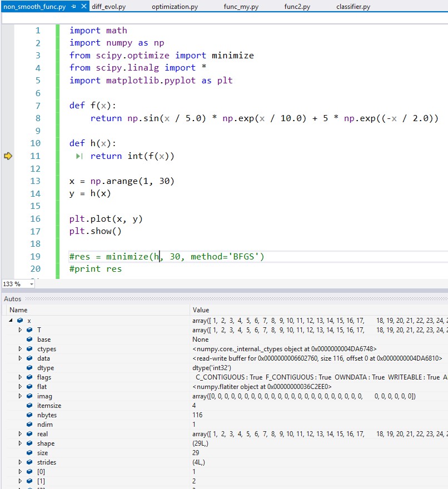Click the icon beside the size row

(x=29, y=452)
